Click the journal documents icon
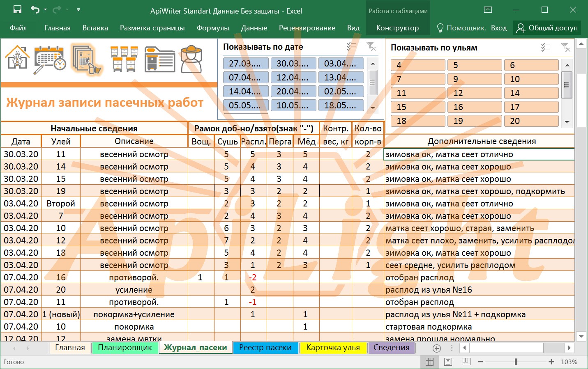This screenshot has width=588, height=369. pyautogui.click(x=86, y=60)
